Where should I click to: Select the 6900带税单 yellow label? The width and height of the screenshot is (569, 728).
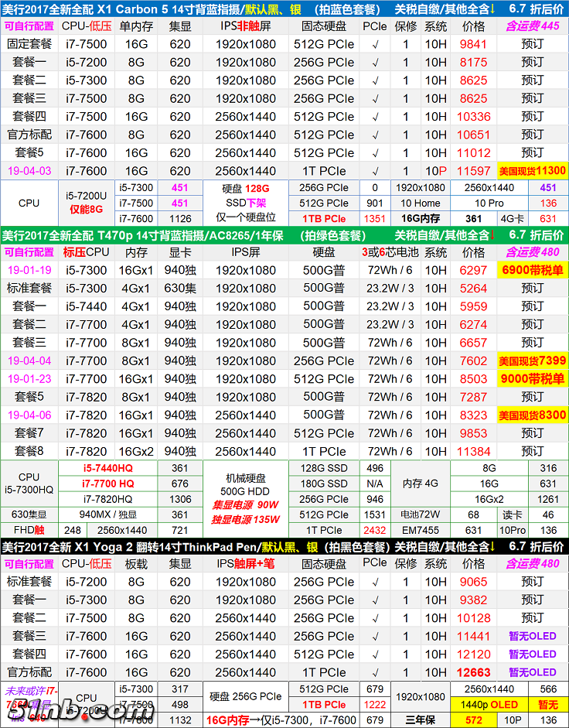coord(532,270)
